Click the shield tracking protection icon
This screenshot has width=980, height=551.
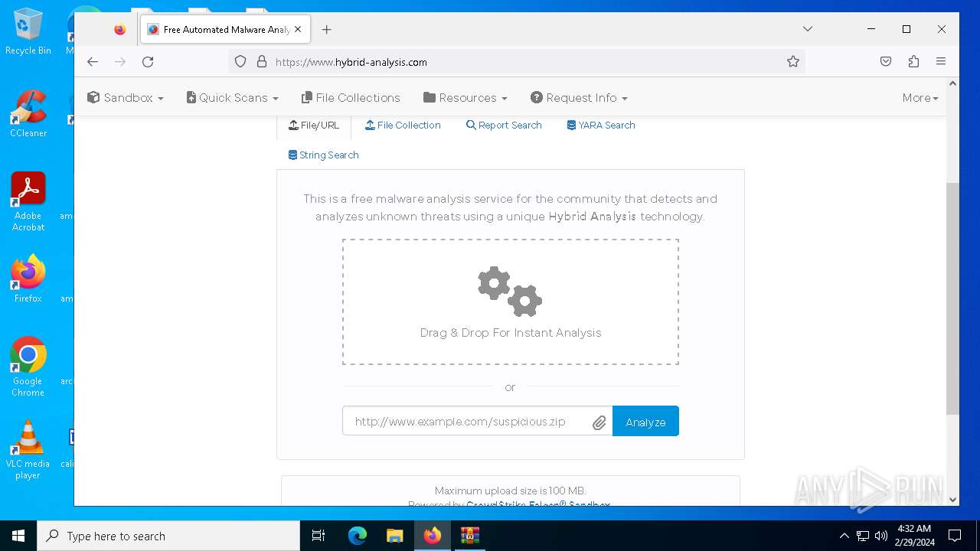click(240, 62)
